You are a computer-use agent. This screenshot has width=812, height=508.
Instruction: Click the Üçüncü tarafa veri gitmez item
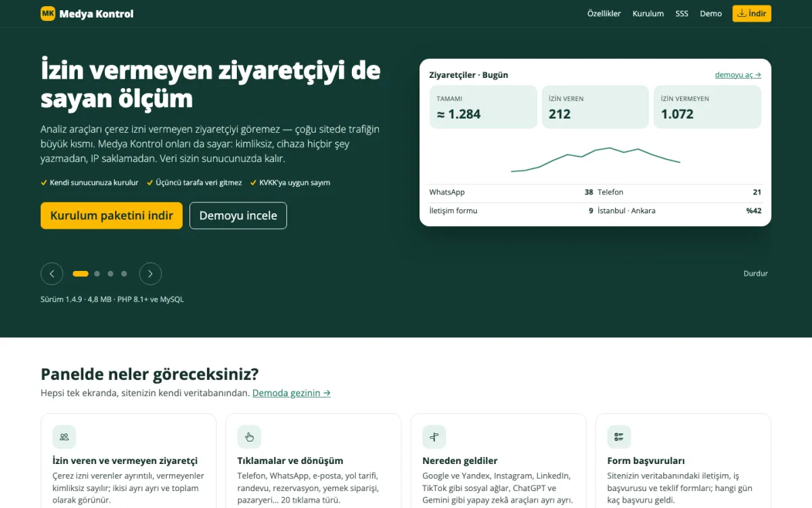pos(194,183)
